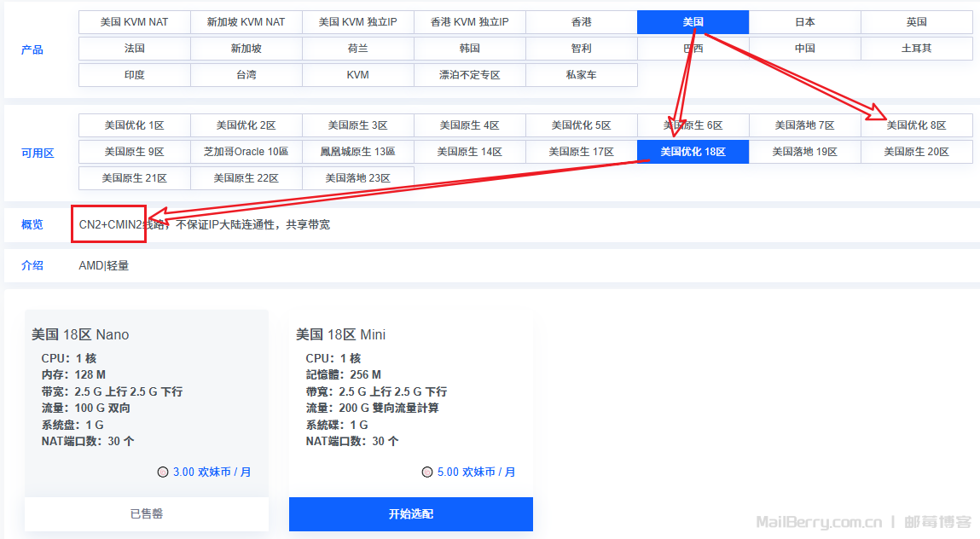980x539 pixels.
Task: Open the 美国 18区 Nano plan card title
Action: click(x=80, y=334)
